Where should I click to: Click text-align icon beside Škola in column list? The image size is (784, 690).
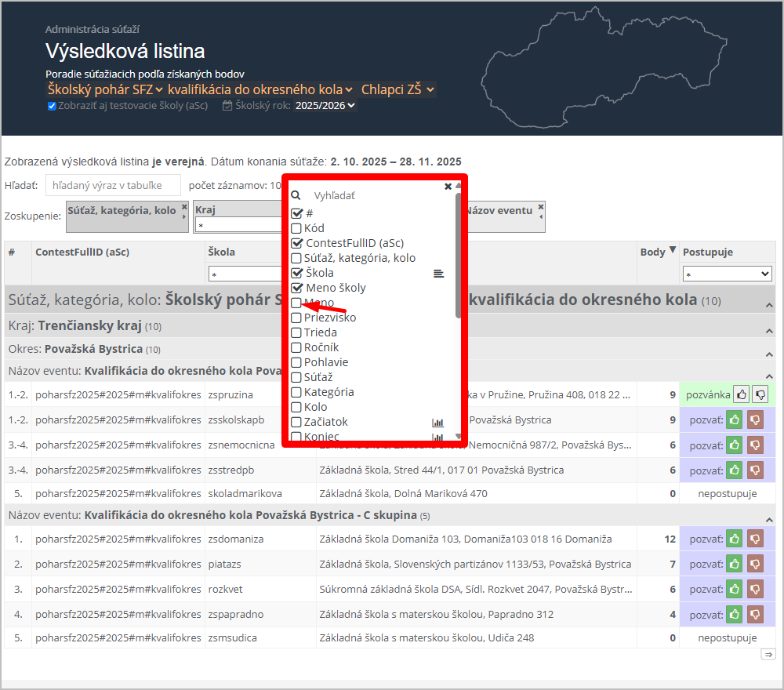click(438, 274)
